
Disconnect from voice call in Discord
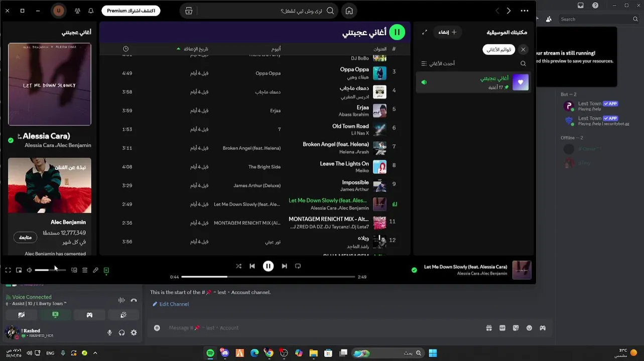coord(134,300)
